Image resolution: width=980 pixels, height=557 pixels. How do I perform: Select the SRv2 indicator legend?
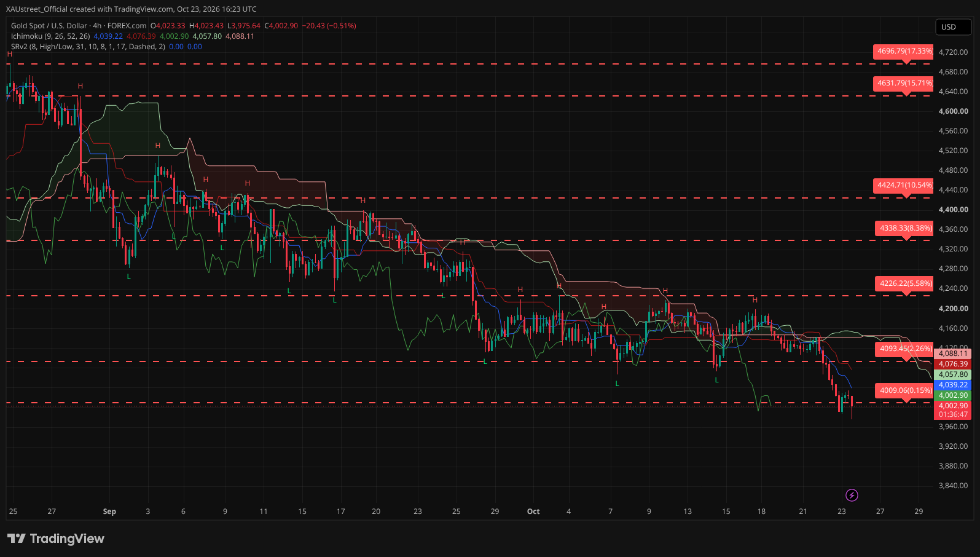[x=88, y=47]
